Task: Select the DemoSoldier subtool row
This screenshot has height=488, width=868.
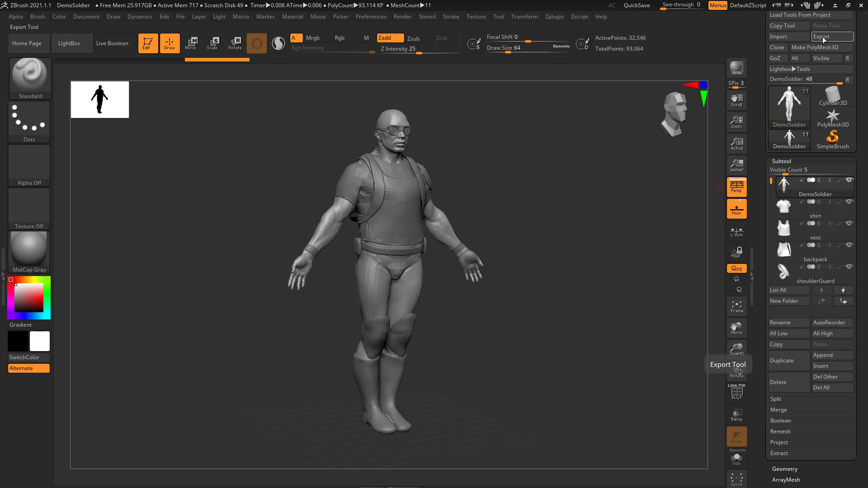Action: click(815, 187)
